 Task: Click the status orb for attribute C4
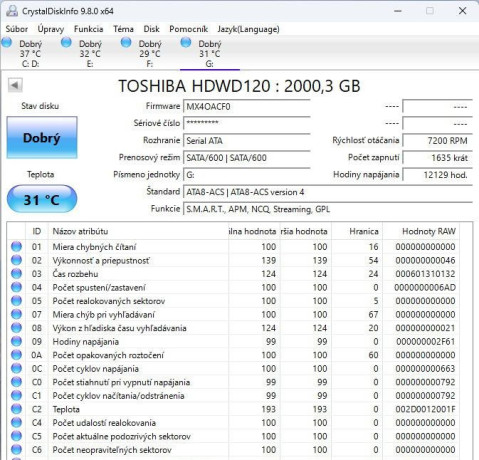click(x=16, y=422)
